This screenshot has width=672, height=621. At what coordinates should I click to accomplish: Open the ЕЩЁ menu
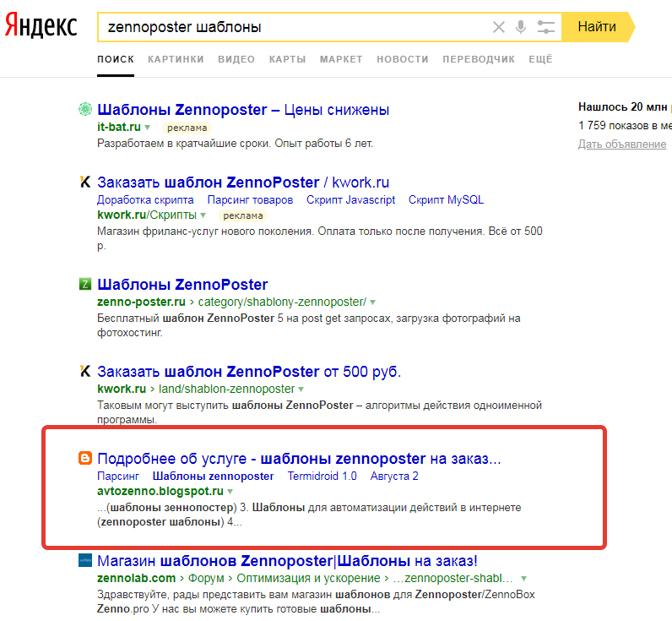pyautogui.click(x=540, y=59)
